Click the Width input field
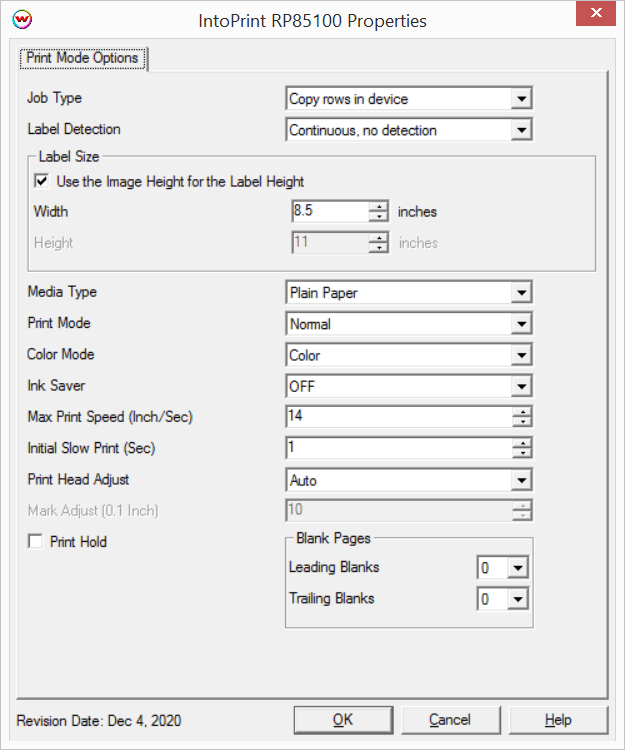The image size is (625, 750). pos(330,211)
